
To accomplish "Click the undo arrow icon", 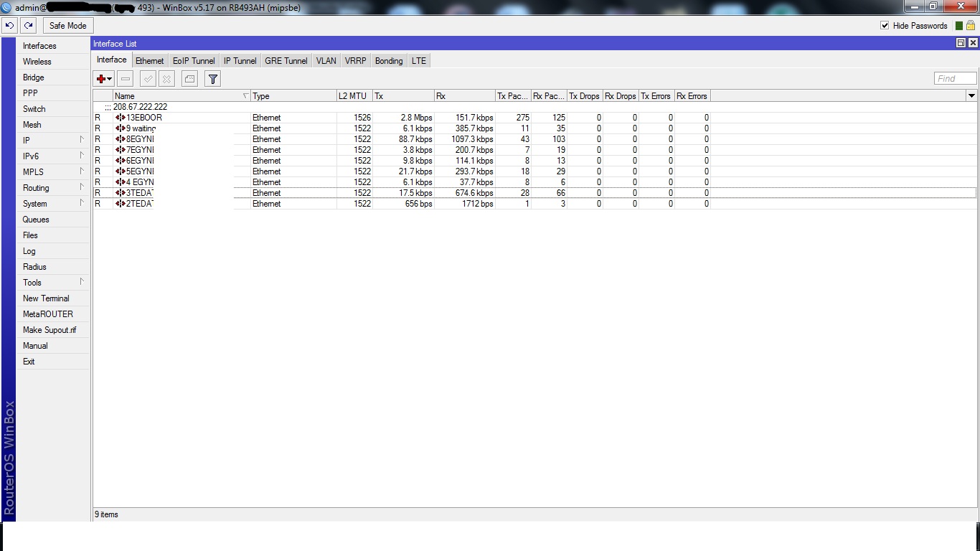I will click(x=9, y=24).
